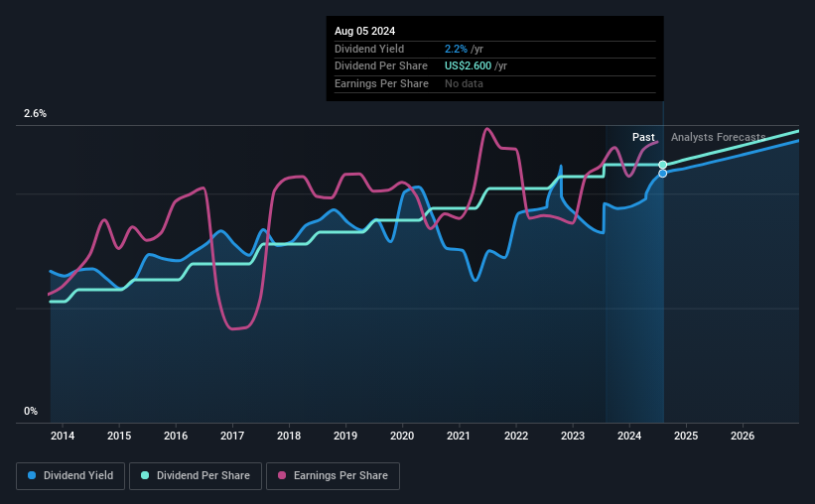Click the 2.6% y-axis label

pyautogui.click(x=35, y=114)
